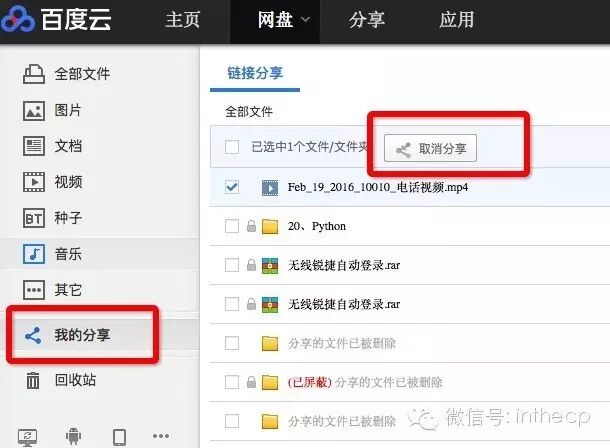Toggle the select-all checkbox in header row
The width and height of the screenshot is (610, 448).
click(x=232, y=147)
